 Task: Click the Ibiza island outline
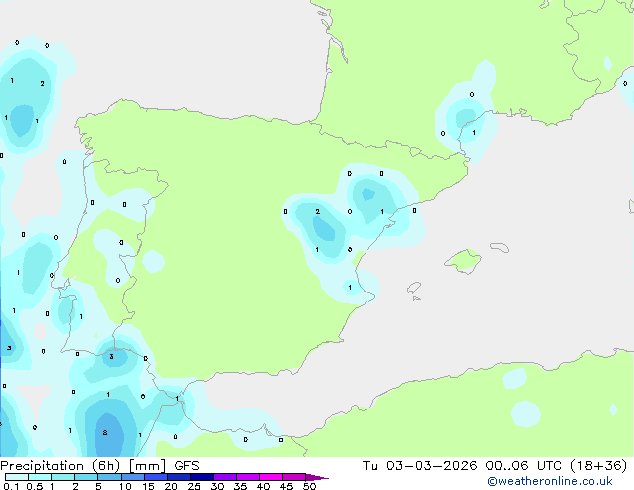[414, 288]
